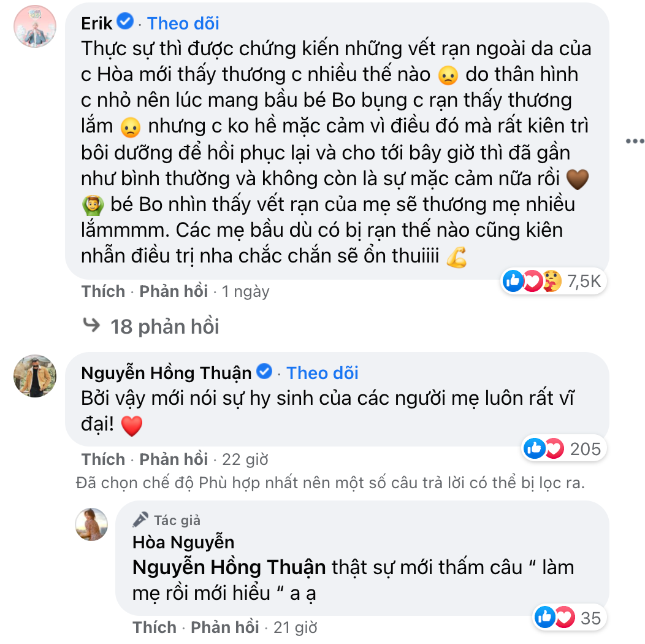
Task: Like Nguyễn Hồng Thuận's comment with Thích
Action: click(103, 459)
